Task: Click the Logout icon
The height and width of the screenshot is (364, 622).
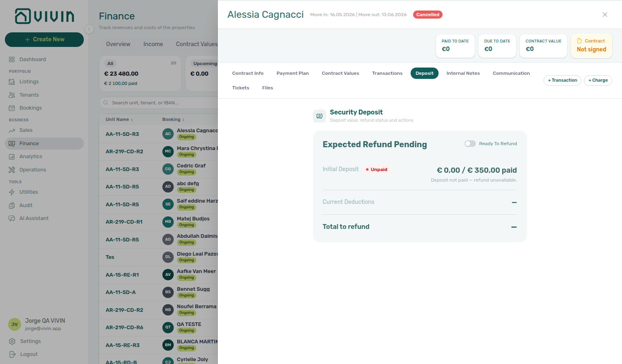Action: click(x=12, y=354)
